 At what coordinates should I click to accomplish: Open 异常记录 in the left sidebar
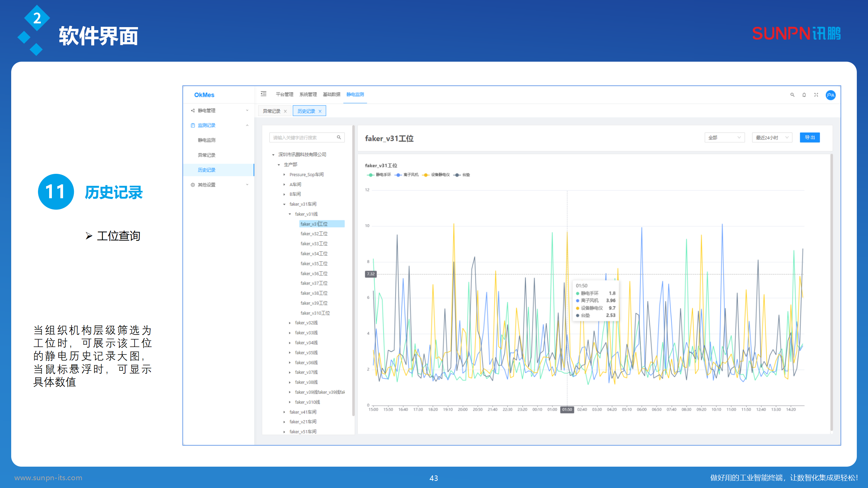(206, 155)
